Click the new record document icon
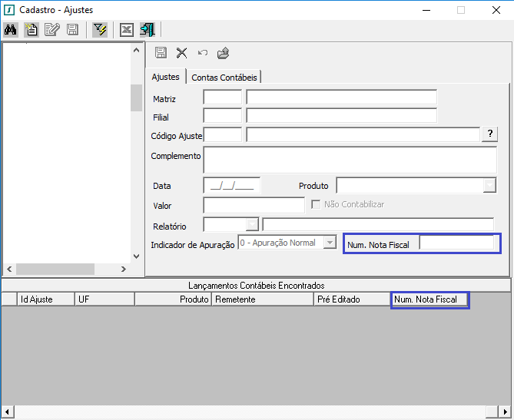 click(x=32, y=30)
